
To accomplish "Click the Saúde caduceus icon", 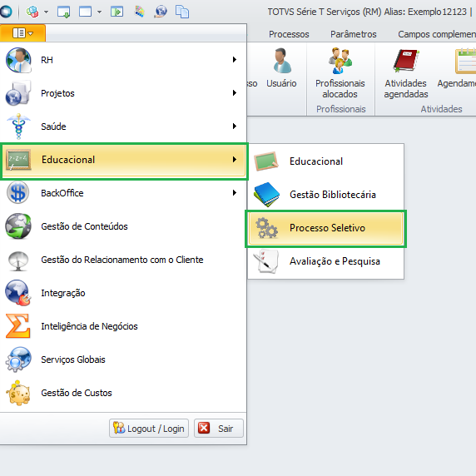I will coord(18,126).
